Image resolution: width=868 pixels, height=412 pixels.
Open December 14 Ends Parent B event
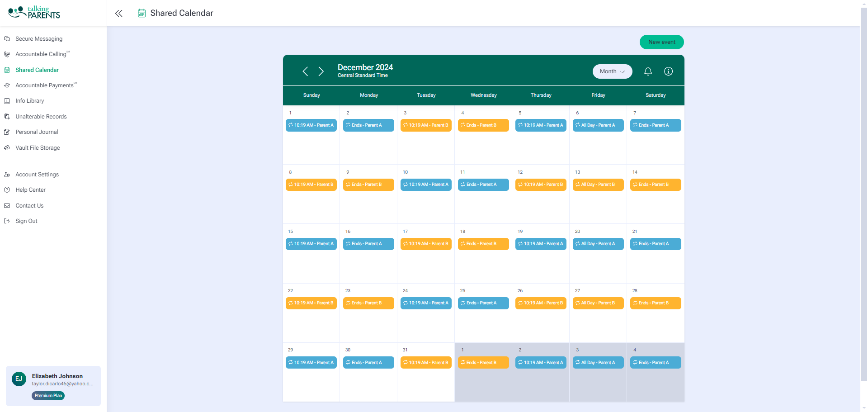(656, 185)
